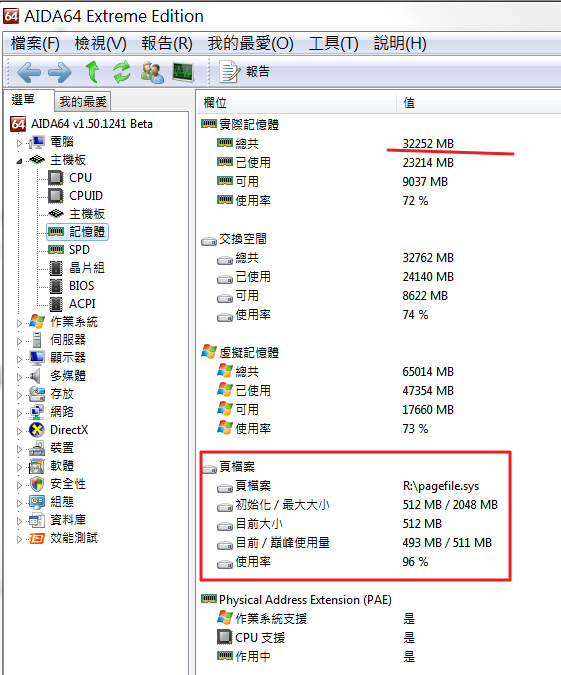561x675 pixels.
Task: Open the system monitor graph icon
Action: click(x=183, y=72)
